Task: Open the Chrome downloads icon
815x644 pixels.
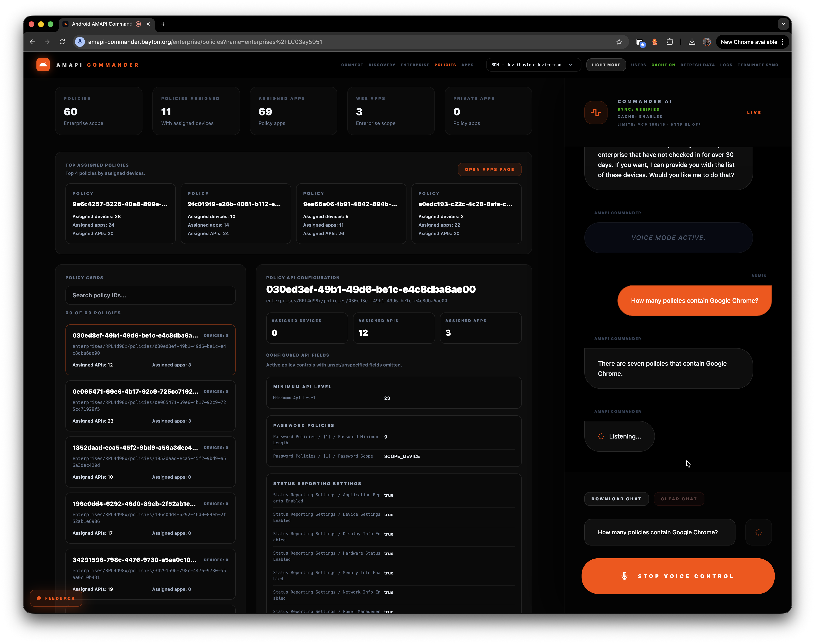Action: tap(692, 42)
